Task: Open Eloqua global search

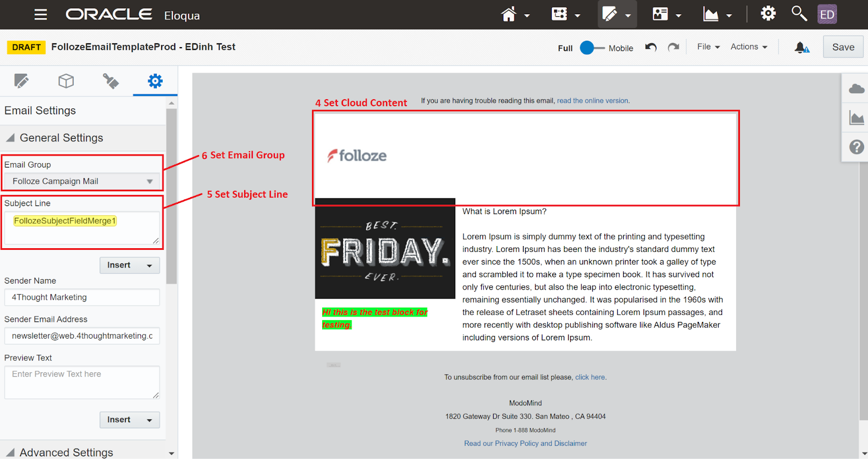Action: click(x=799, y=13)
